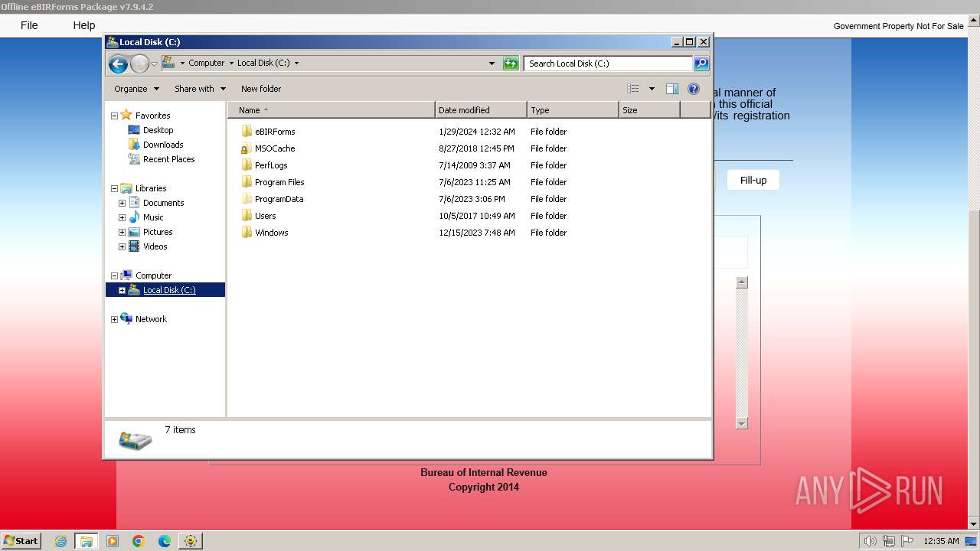
Task: Sort by Date modified column header
Action: (x=481, y=110)
